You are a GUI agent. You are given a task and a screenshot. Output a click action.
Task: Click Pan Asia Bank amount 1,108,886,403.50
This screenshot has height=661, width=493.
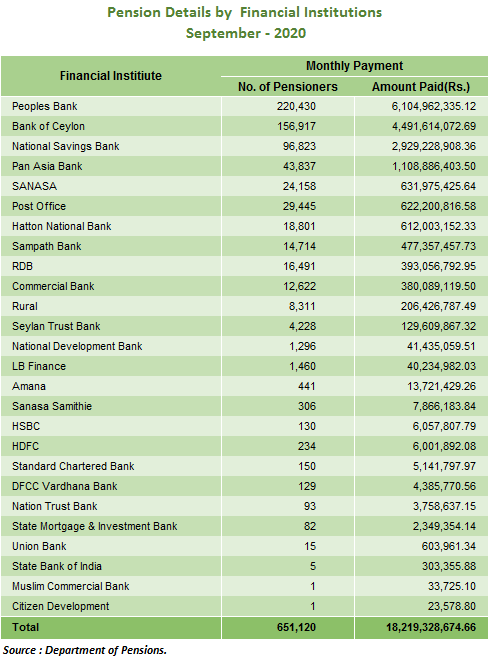click(x=434, y=167)
